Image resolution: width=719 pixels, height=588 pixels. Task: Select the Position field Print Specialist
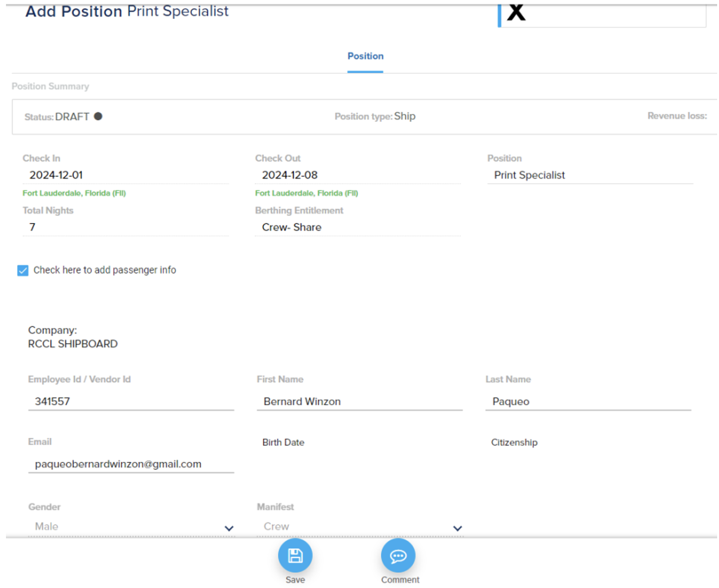(x=590, y=175)
